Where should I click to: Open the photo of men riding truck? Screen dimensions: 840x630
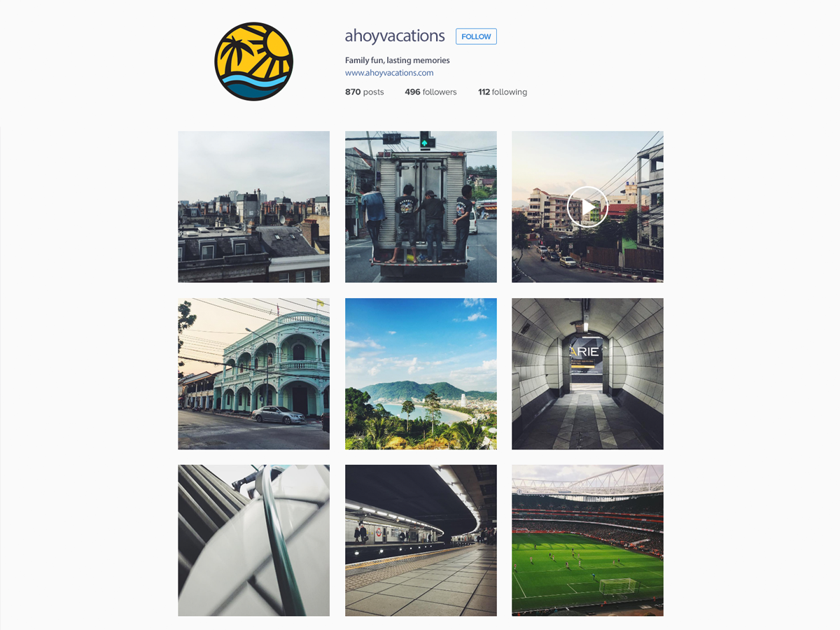[x=421, y=206]
